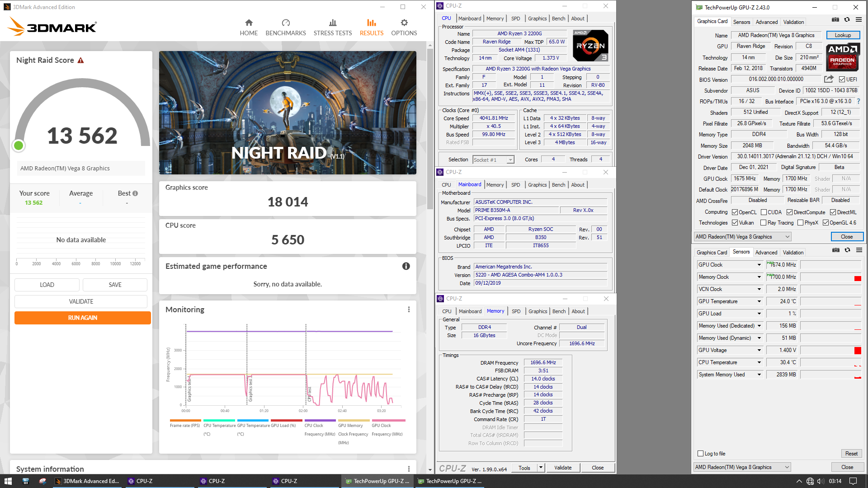Open System information three-dot menu
Viewport: 868px width, 488px height.
409,469
